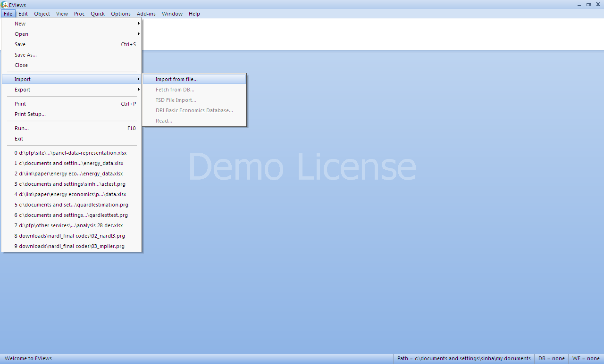Choose Save As... from the File menu
604x364 pixels.
(x=72, y=55)
